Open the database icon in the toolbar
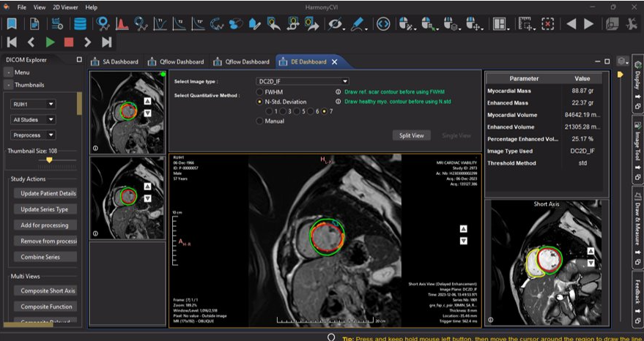 [x=79, y=24]
